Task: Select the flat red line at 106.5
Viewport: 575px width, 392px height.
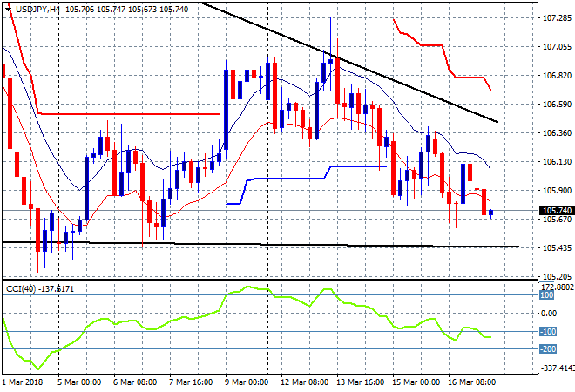Action: click(128, 114)
